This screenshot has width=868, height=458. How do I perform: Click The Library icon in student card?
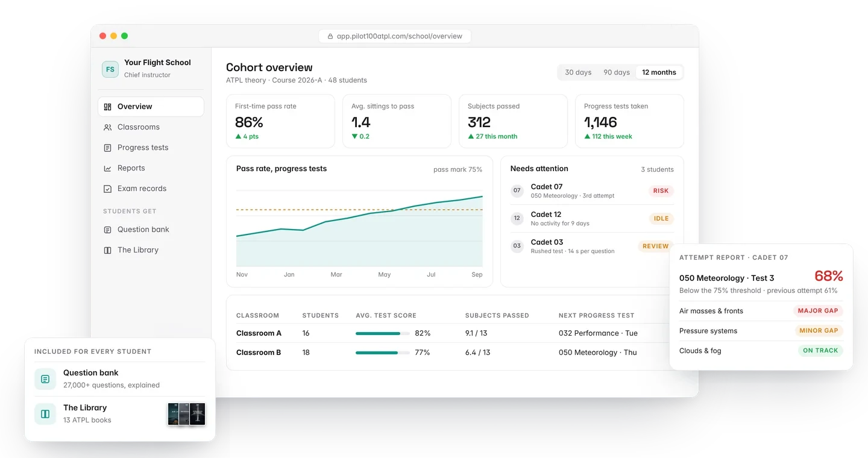coord(45,414)
